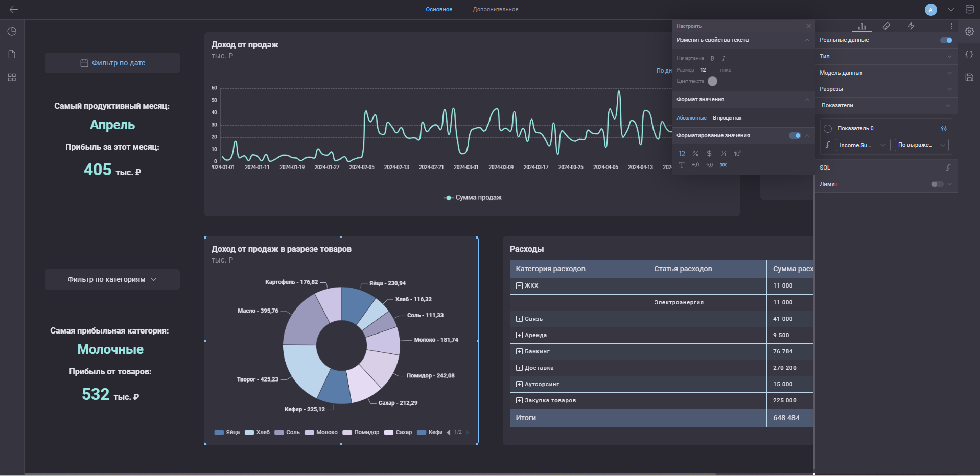The height and width of the screenshot is (476, 980).
Task: Collapse the Показатели section
Action: 886,105
